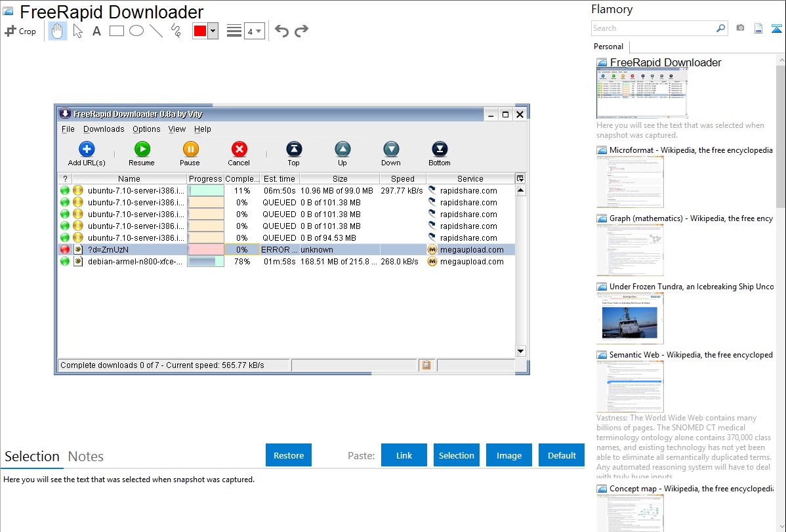Click the debian download progress bar
Screen dimensions: 786x532
[x=205, y=261]
